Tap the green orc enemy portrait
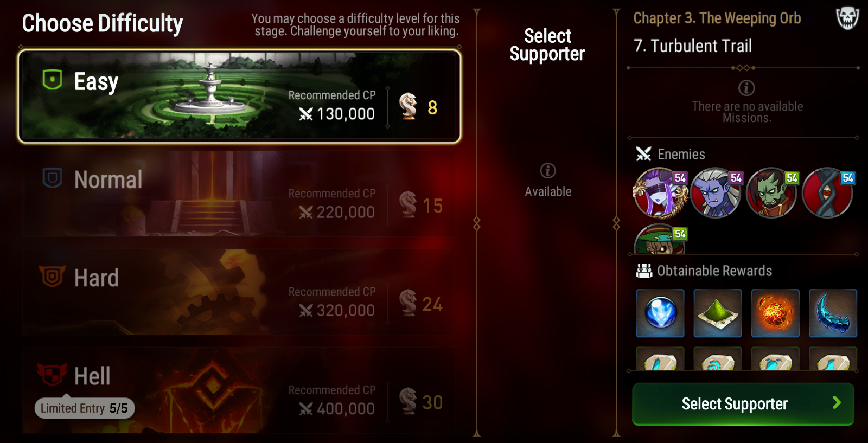Screen dimensions: 868x443 click(x=771, y=193)
